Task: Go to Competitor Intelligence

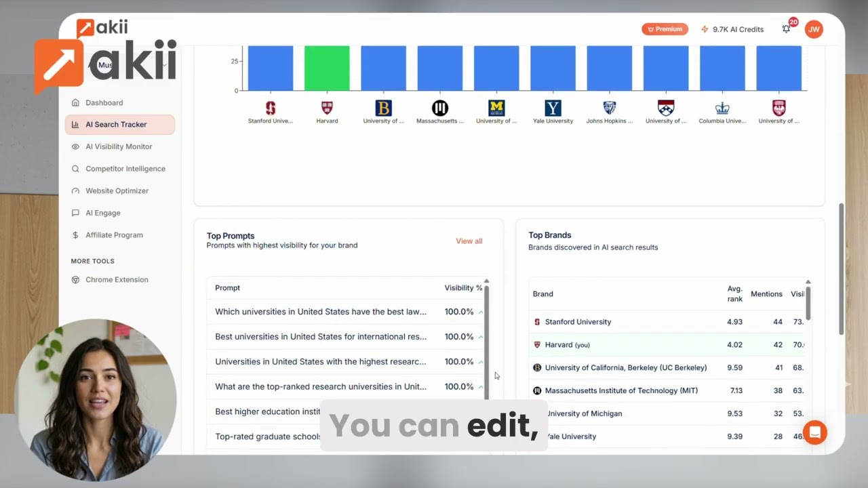Action: [x=125, y=169]
